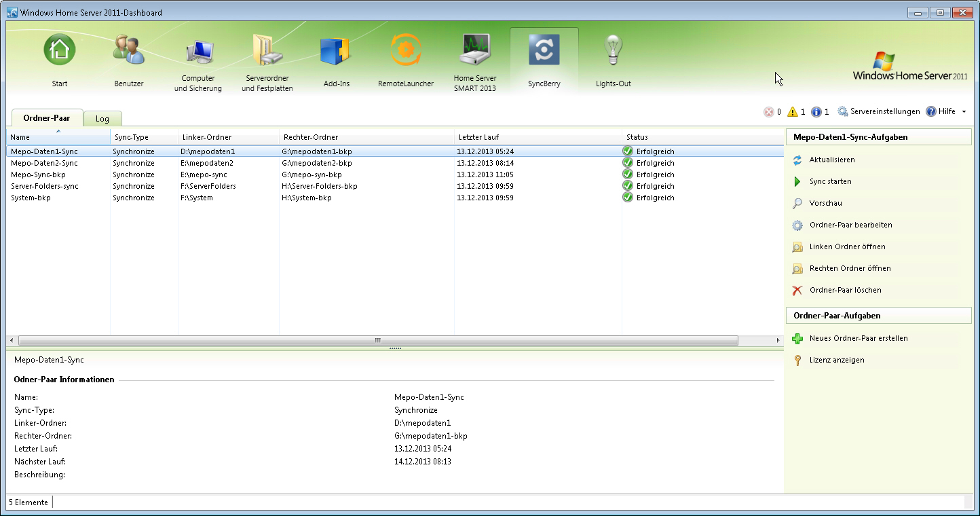Sort by the Rechter-Ordner column header

click(x=366, y=137)
